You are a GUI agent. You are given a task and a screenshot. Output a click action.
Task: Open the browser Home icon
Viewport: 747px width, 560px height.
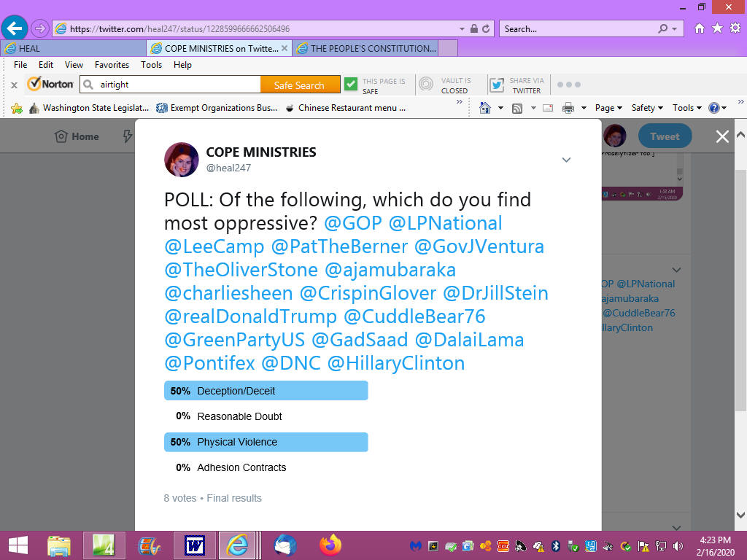[x=699, y=28]
